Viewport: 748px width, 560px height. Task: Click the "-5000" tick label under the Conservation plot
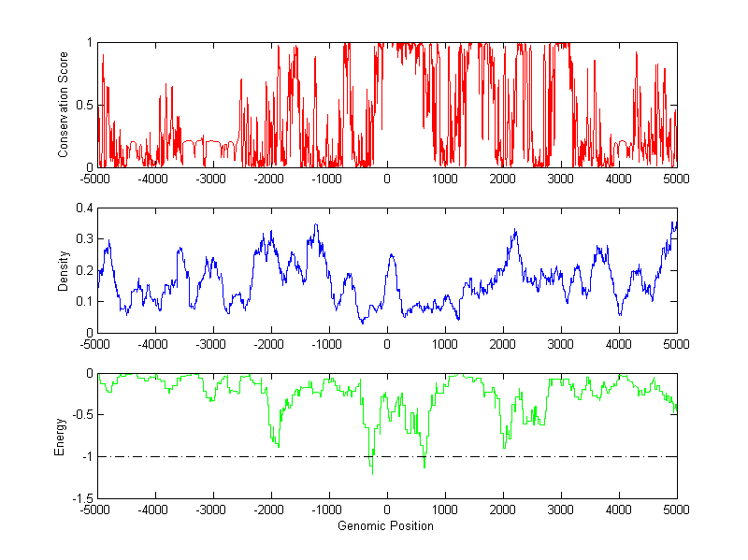tap(97, 179)
